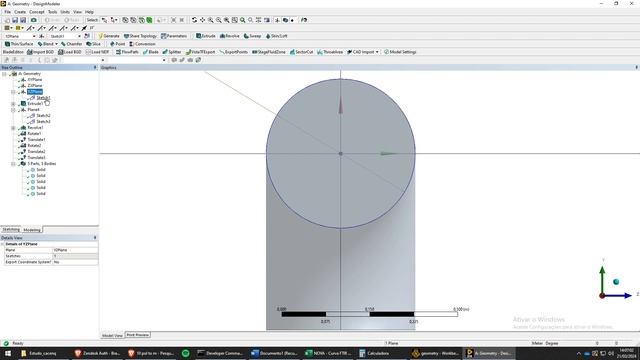Open the View menu
Viewport: 640px width, 360px height.
click(x=77, y=12)
